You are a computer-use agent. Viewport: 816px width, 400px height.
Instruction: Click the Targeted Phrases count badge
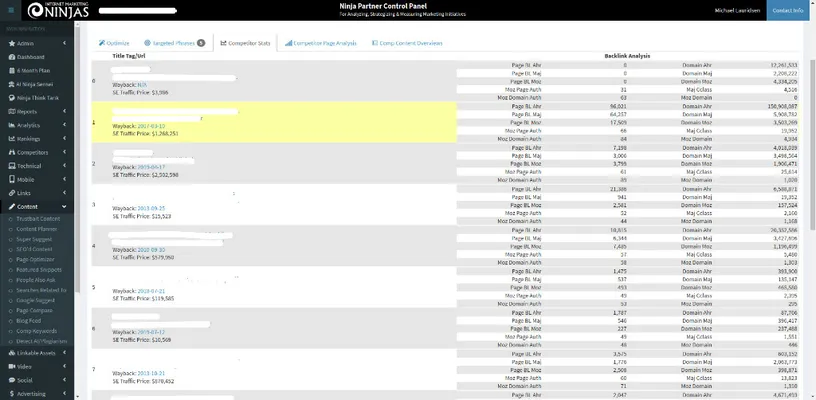pos(201,43)
